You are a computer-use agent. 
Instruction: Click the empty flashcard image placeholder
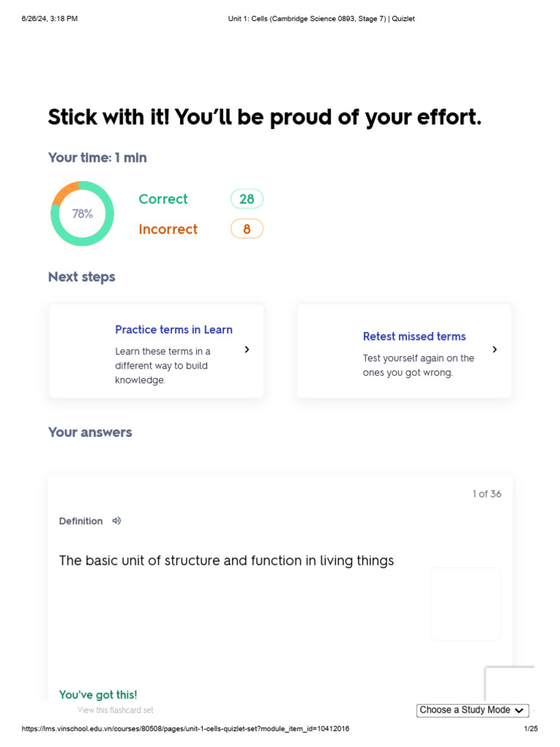tap(465, 604)
